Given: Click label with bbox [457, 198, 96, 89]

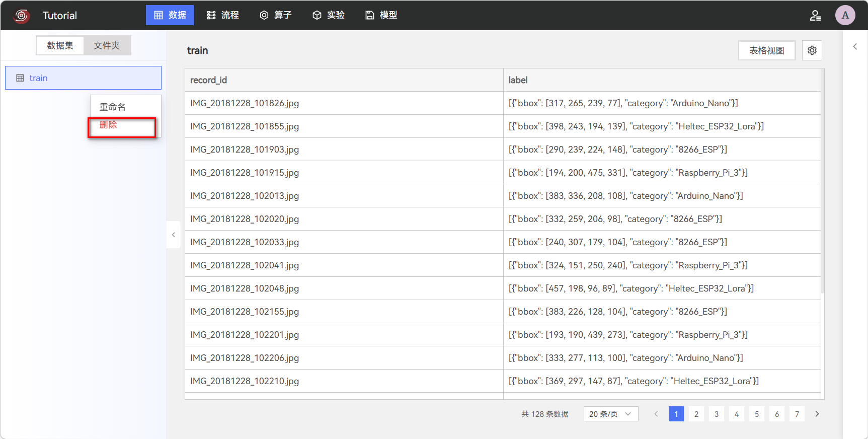Looking at the screenshot, I should (662, 288).
